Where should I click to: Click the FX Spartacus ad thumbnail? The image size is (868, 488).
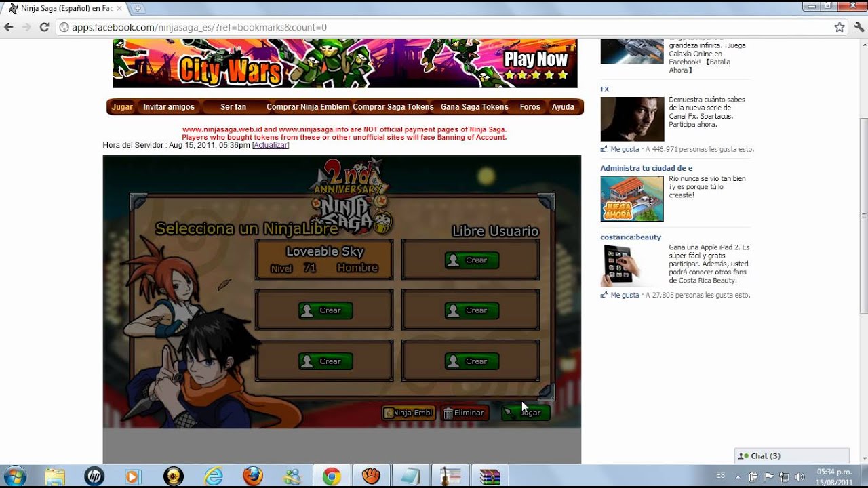click(632, 119)
